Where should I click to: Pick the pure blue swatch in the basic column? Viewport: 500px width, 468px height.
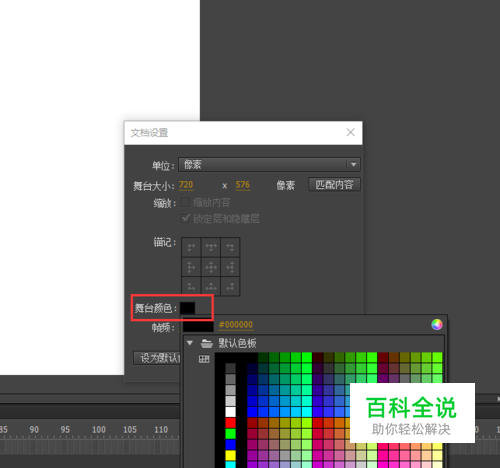pos(230,445)
